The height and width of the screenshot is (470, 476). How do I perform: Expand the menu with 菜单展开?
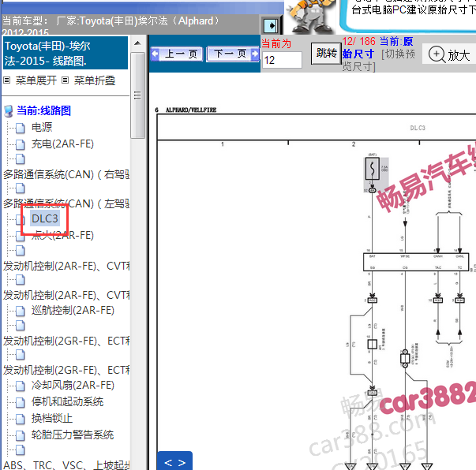pos(36,80)
